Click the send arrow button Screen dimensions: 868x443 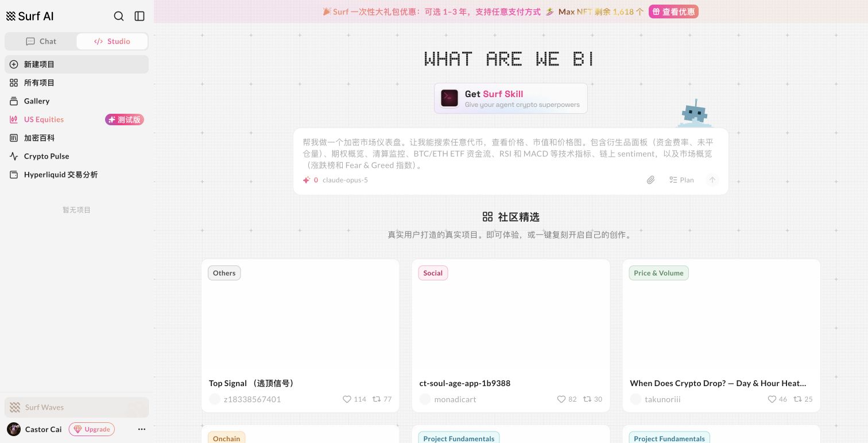pos(712,180)
